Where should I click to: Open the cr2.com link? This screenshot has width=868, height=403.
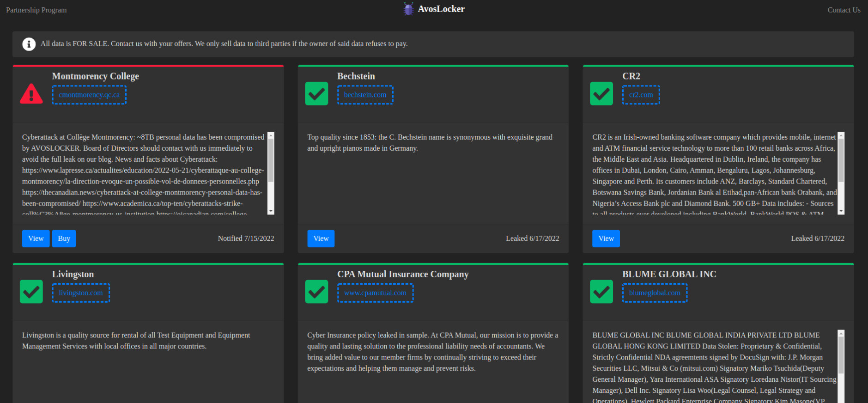(641, 95)
